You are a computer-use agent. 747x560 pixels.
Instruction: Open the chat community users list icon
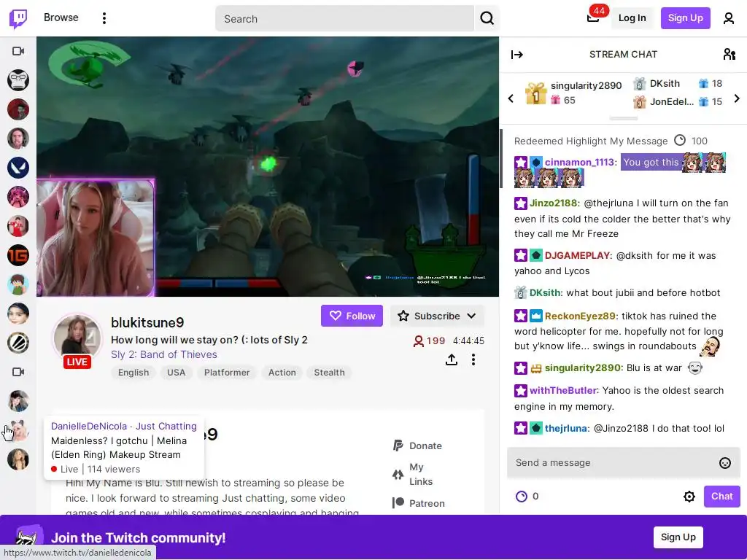pyautogui.click(x=729, y=55)
